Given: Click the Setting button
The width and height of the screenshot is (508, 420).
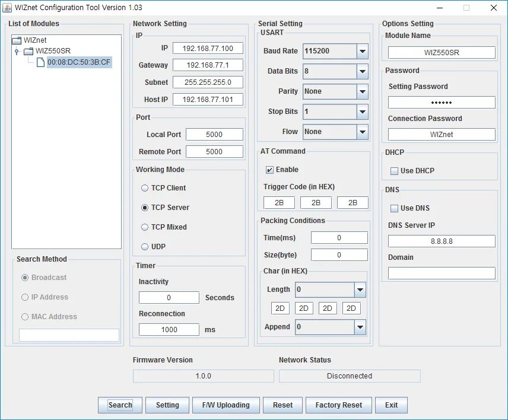Looking at the screenshot, I should click(x=167, y=405).
